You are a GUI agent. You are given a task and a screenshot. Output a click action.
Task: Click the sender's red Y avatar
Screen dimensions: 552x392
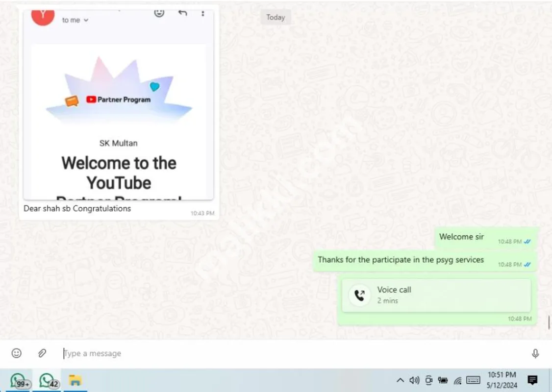43,15
